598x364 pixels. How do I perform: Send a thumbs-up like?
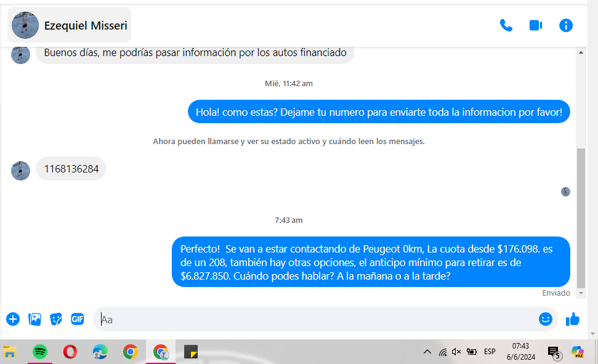(573, 320)
